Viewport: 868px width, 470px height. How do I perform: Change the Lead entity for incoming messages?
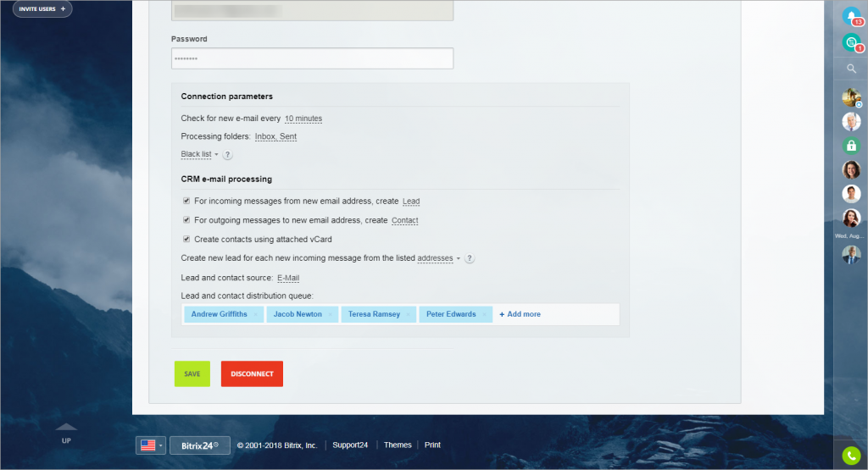tap(411, 202)
